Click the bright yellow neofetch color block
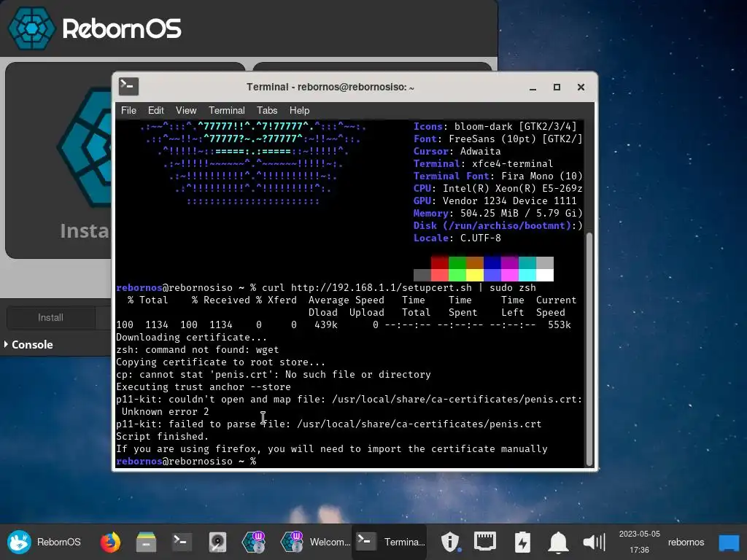The image size is (747, 560). (x=475, y=275)
